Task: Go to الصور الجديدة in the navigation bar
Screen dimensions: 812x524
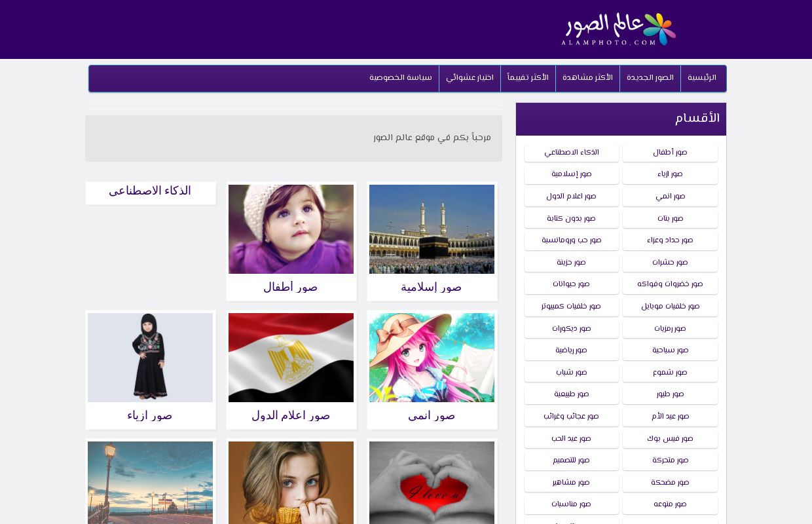Action: (650, 78)
